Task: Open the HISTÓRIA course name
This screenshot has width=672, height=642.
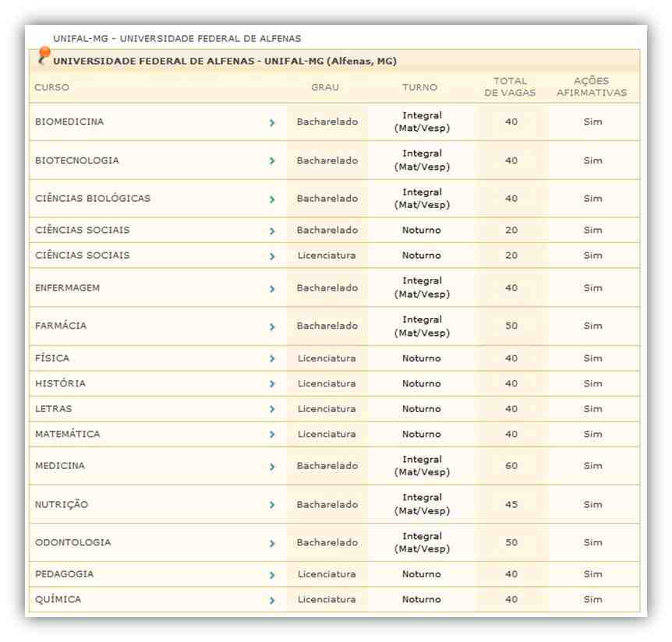Action: click(x=61, y=383)
